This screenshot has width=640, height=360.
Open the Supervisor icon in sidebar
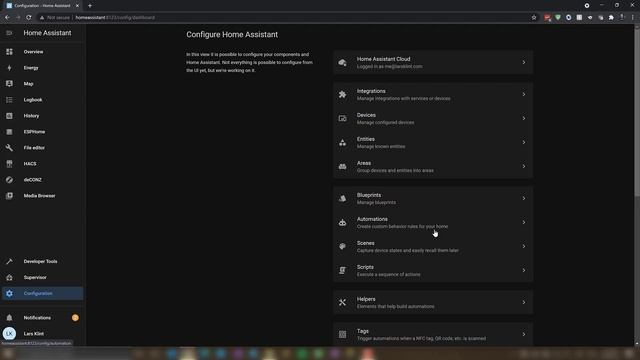[9, 278]
